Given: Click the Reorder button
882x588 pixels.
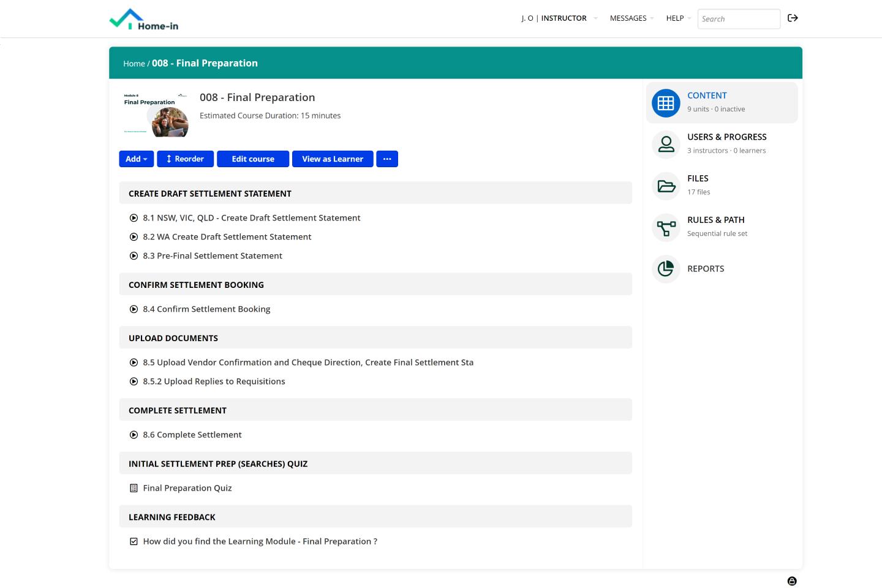Looking at the screenshot, I should [185, 159].
